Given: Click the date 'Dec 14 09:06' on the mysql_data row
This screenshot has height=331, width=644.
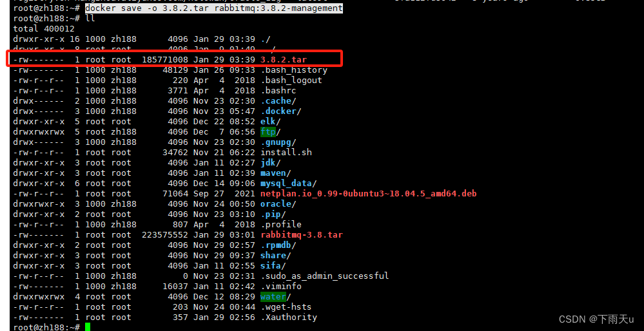Looking at the screenshot, I should (x=224, y=184).
